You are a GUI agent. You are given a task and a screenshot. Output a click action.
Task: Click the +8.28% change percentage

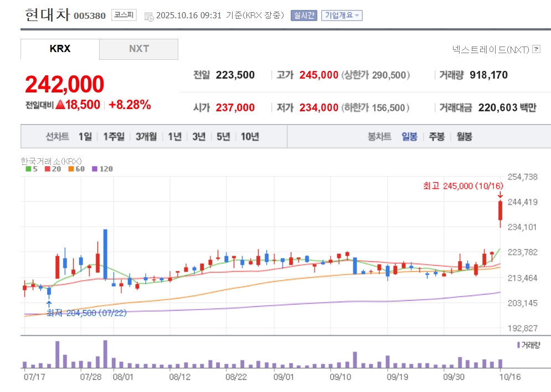click(x=130, y=105)
